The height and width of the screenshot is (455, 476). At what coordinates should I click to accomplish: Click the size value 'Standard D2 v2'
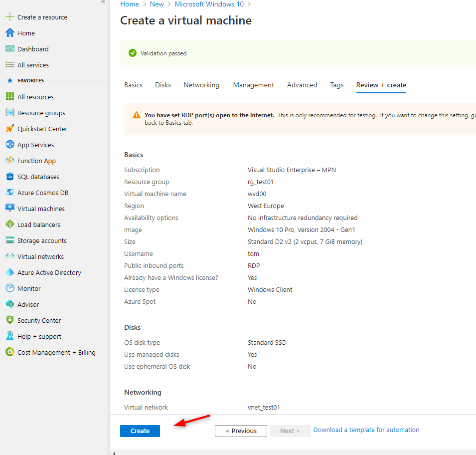click(x=269, y=241)
